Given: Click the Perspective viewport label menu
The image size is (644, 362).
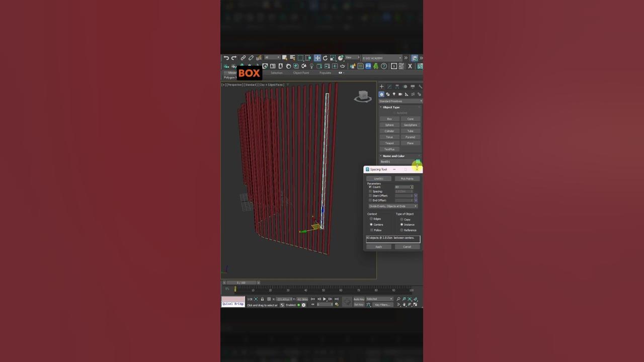Looking at the screenshot, I should point(235,85).
